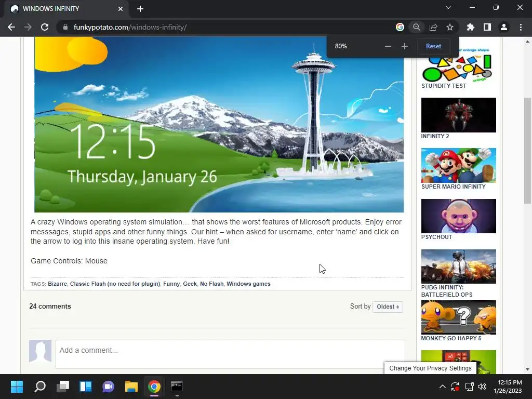Open the Funny tag link
532x399 pixels.
tap(171, 284)
